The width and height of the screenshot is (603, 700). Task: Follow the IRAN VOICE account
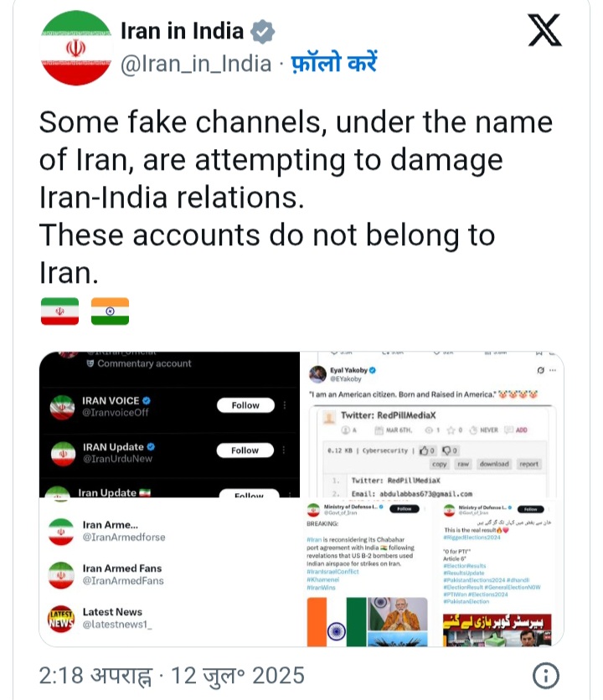(x=245, y=405)
